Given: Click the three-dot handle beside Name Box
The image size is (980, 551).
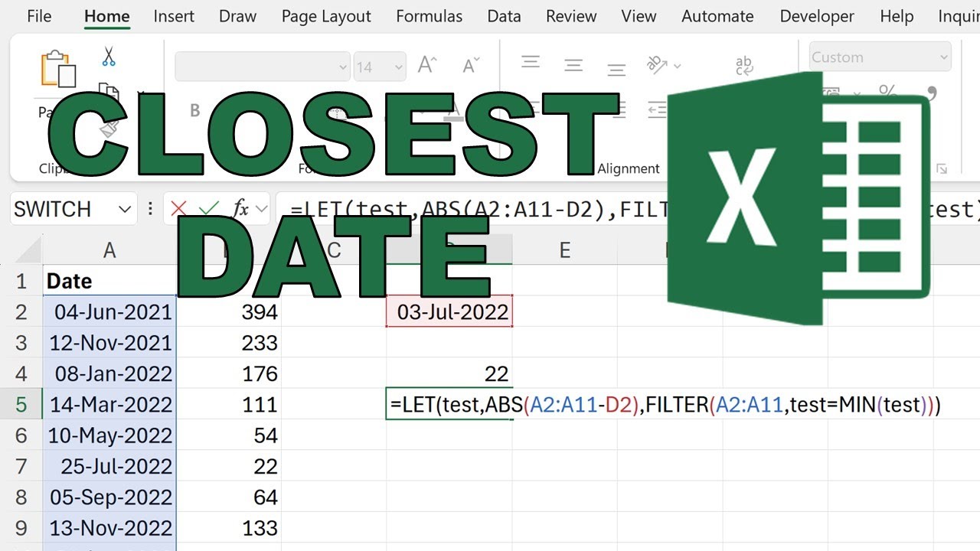Looking at the screenshot, I should click(x=150, y=209).
